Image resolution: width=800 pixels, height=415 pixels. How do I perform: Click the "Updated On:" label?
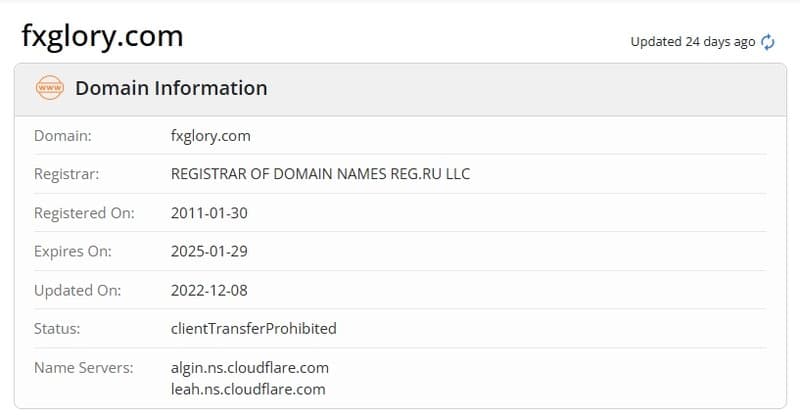coord(77,290)
